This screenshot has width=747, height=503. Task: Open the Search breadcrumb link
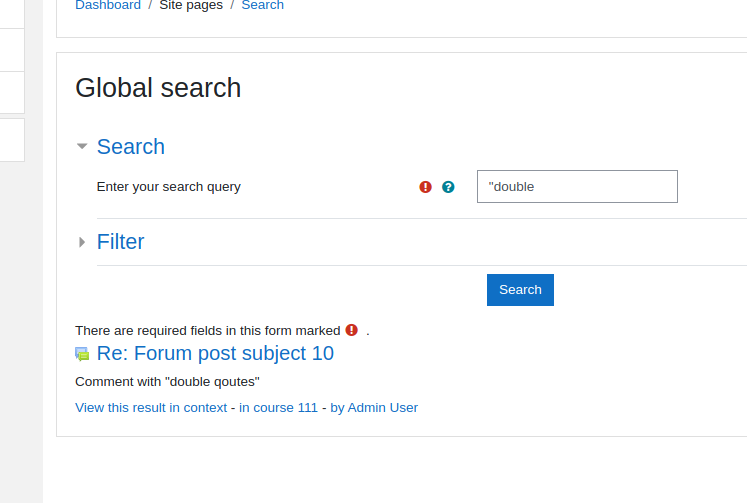[x=262, y=5]
